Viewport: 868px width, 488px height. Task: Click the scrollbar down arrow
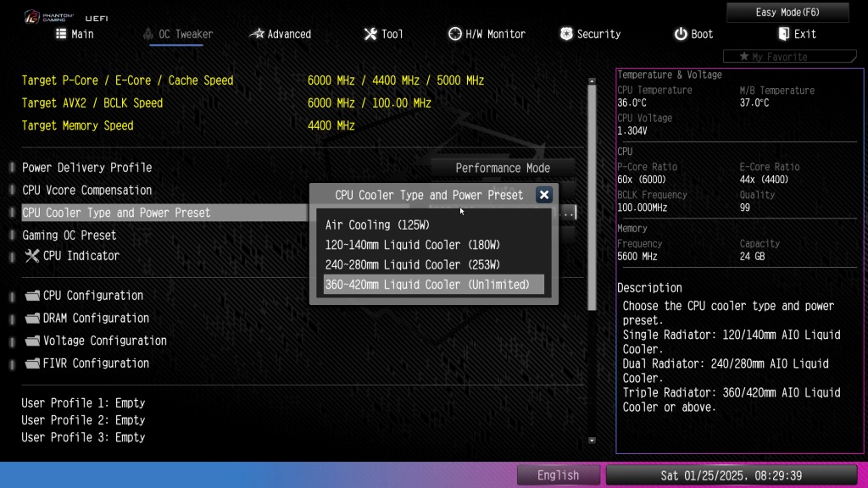tap(592, 441)
